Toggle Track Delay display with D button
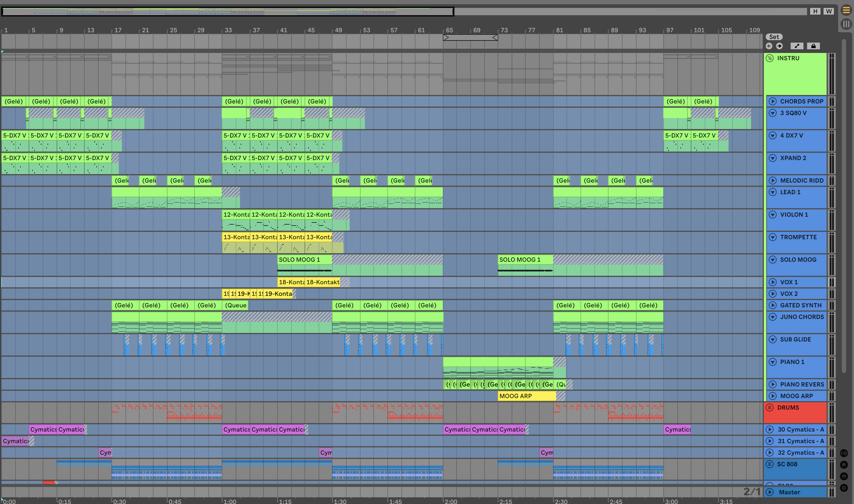 pos(844,488)
